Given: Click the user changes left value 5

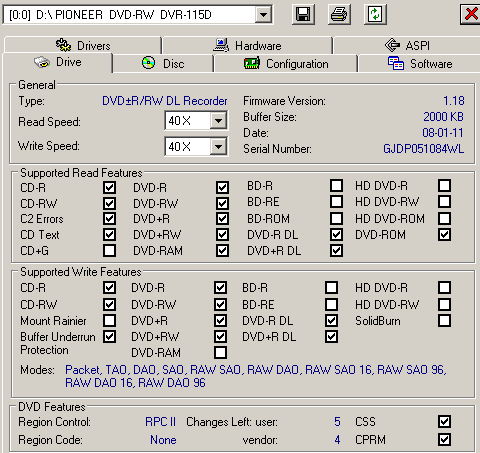Looking at the screenshot, I should [337, 422].
